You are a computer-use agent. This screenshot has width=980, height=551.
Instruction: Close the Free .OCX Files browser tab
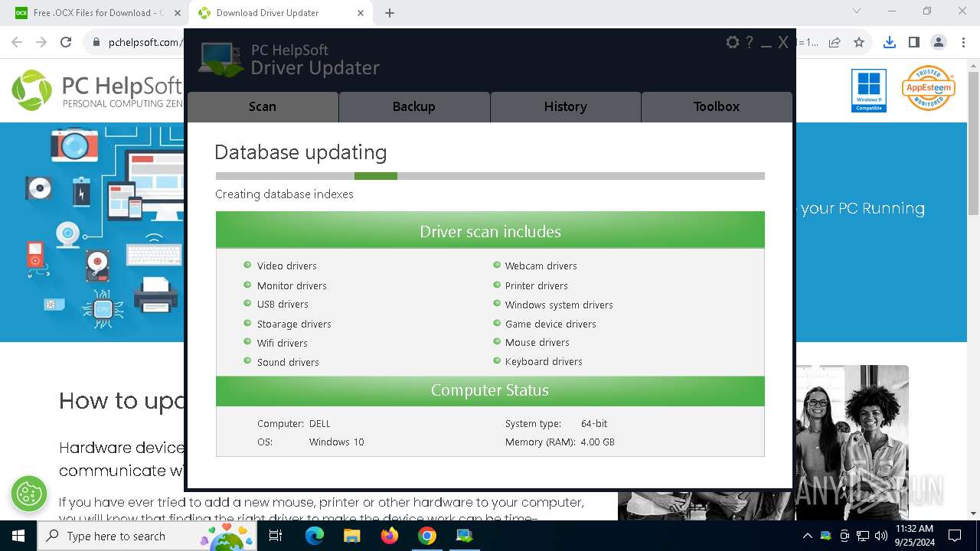(x=177, y=13)
